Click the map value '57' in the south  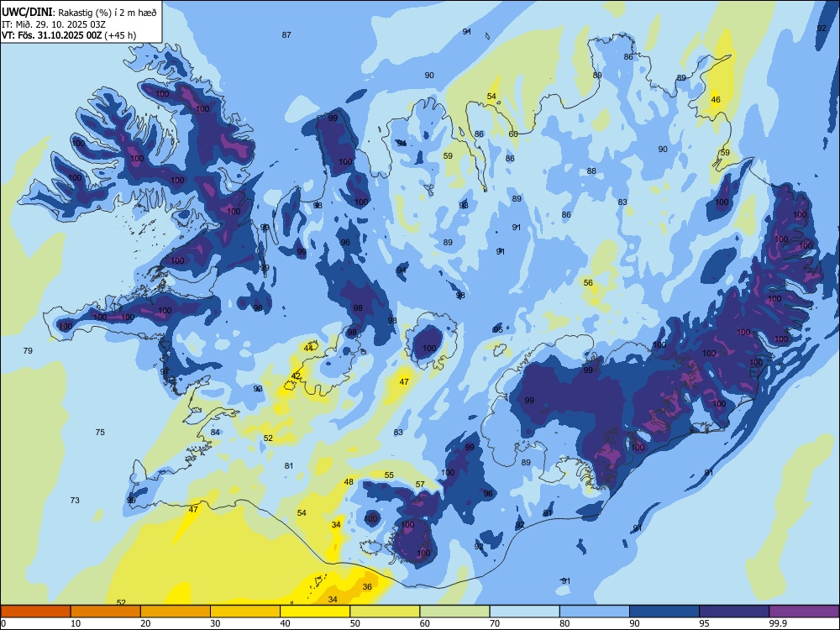[x=420, y=485]
